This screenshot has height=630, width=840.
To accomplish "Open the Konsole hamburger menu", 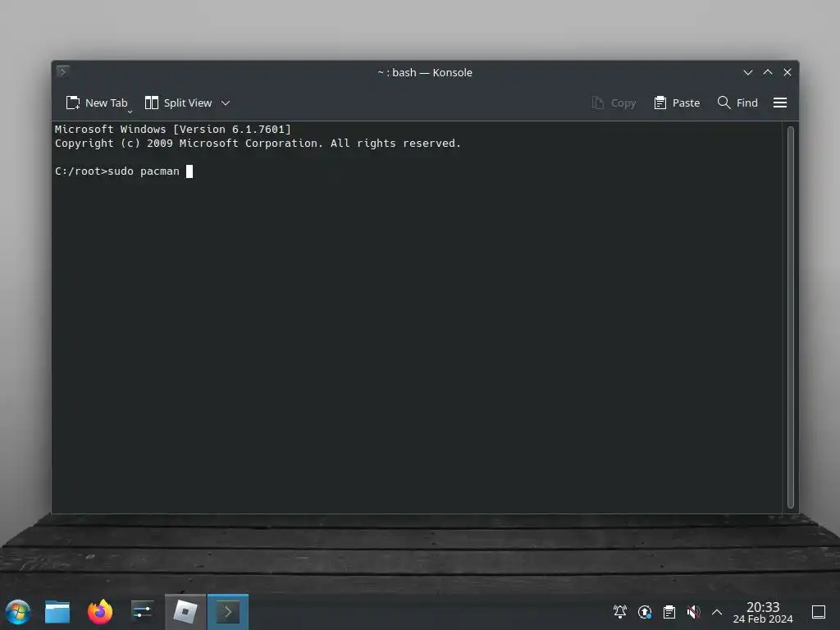I will (780, 103).
